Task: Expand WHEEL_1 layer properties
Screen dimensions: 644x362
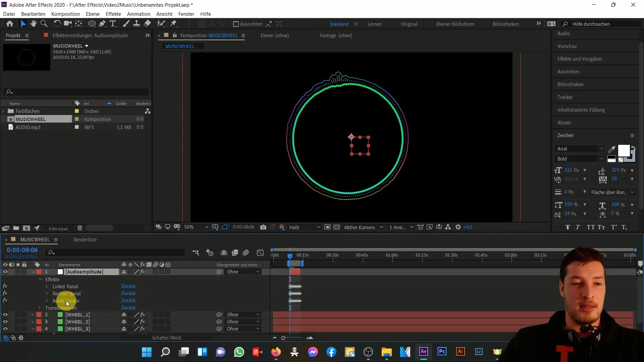Action: (x=33, y=315)
